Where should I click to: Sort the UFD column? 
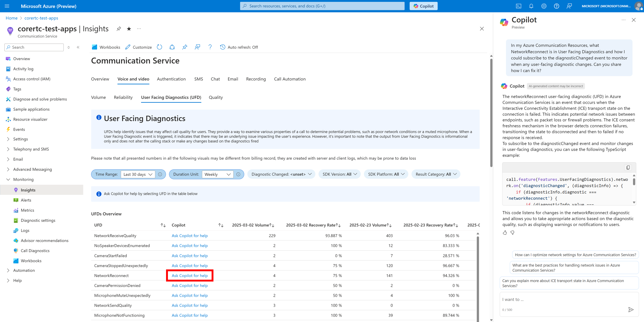pyautogui.click(x=163, y=225)
